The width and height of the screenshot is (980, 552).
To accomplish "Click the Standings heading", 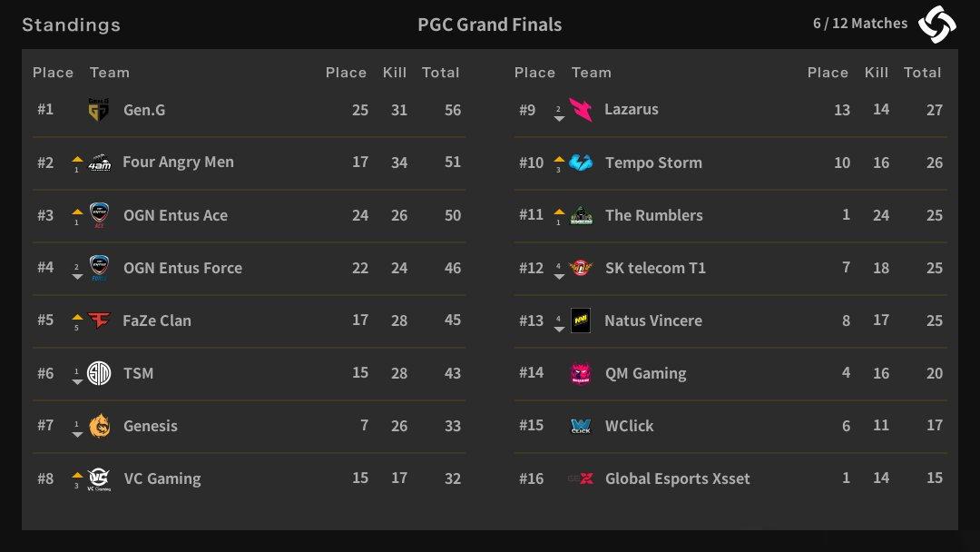I will 72,25.
